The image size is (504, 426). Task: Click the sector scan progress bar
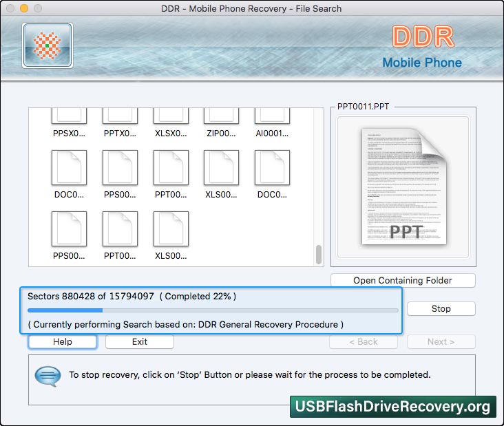[213, 310]
